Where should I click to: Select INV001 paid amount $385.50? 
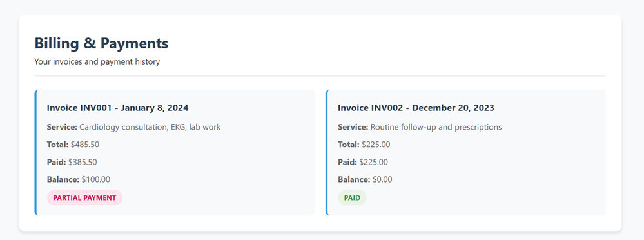83,163
